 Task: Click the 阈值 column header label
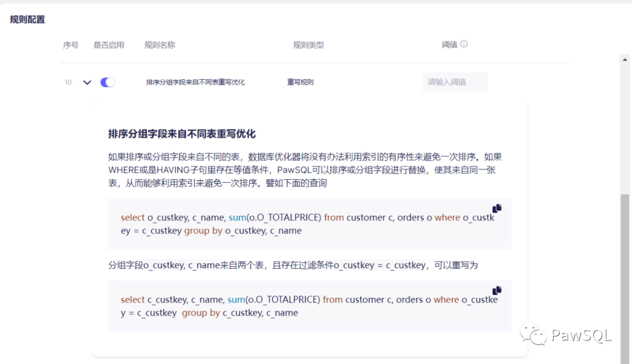click(x=449, y=45)
